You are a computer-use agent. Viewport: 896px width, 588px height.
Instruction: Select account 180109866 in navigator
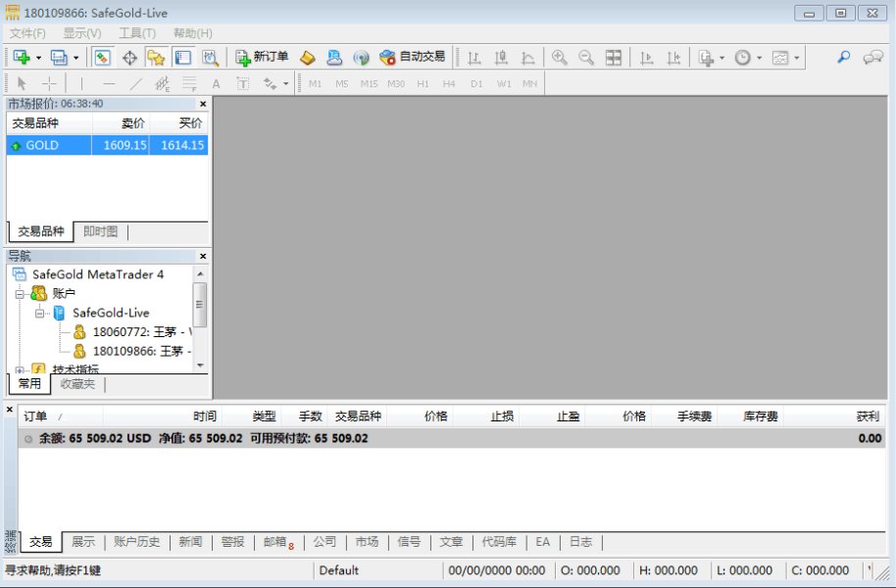pos(133,351)
